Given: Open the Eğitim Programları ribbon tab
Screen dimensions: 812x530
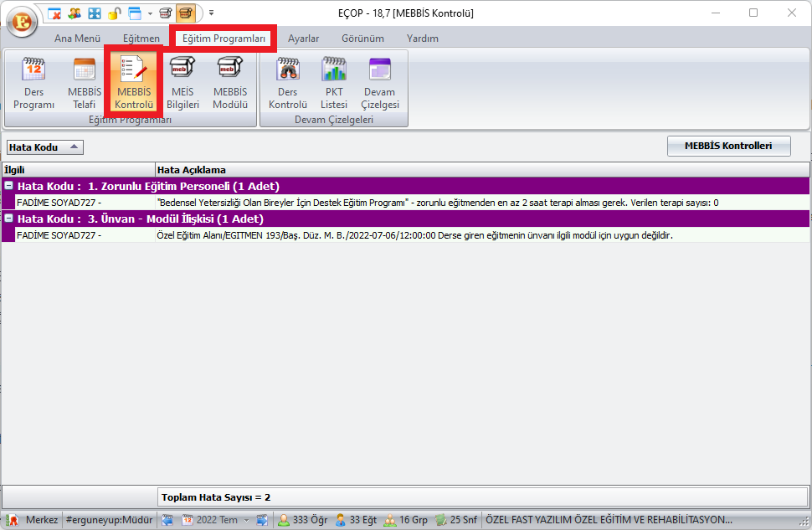Looking at the screenshot, I should (224, 39).
